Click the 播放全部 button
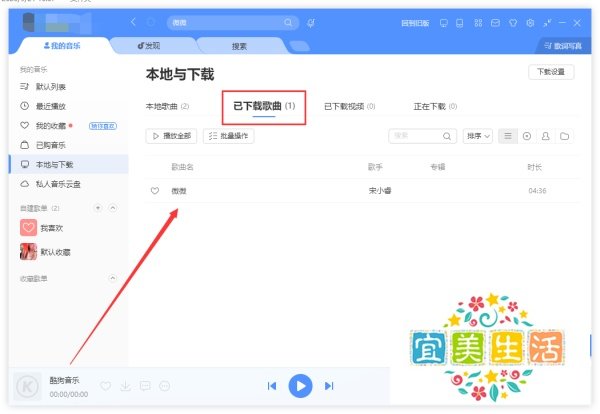Viewport: 600px width, 414px height. [x=171, y=136]
